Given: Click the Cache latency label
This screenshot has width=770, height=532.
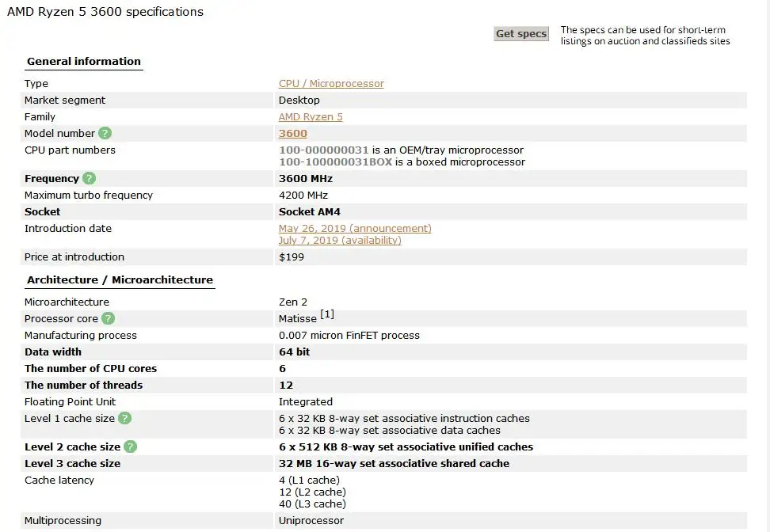Looking at the screenshot, I should (59, 480).
